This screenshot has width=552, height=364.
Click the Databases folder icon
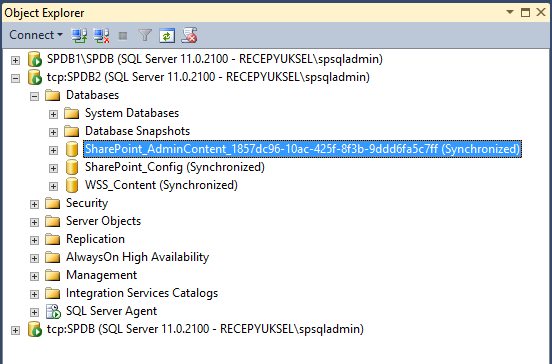[53, 95]
